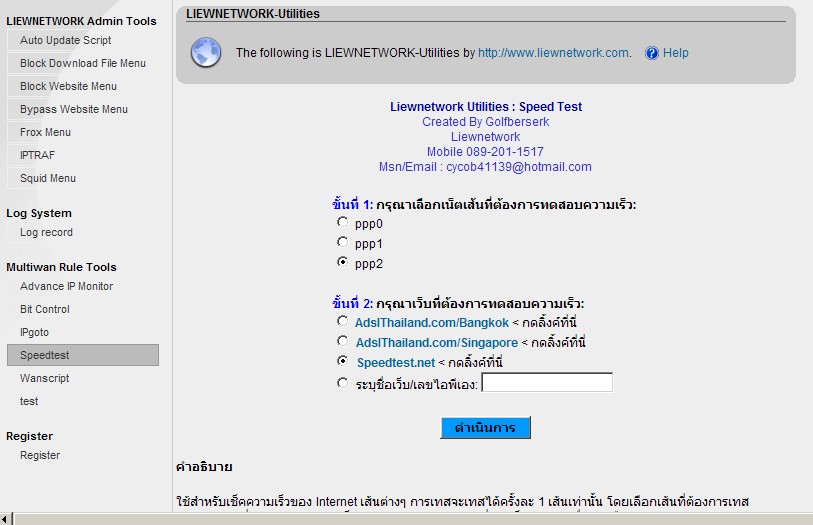813x525 pixels.
Task: Open IPTRAF menu item
Action: (x=37, y=155)
